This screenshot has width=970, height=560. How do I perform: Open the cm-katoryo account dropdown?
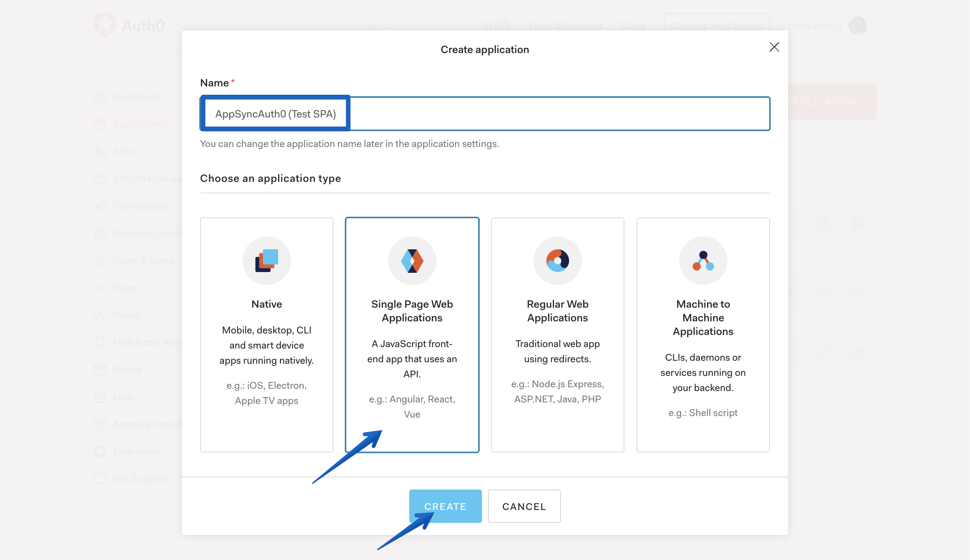[823, 26]
